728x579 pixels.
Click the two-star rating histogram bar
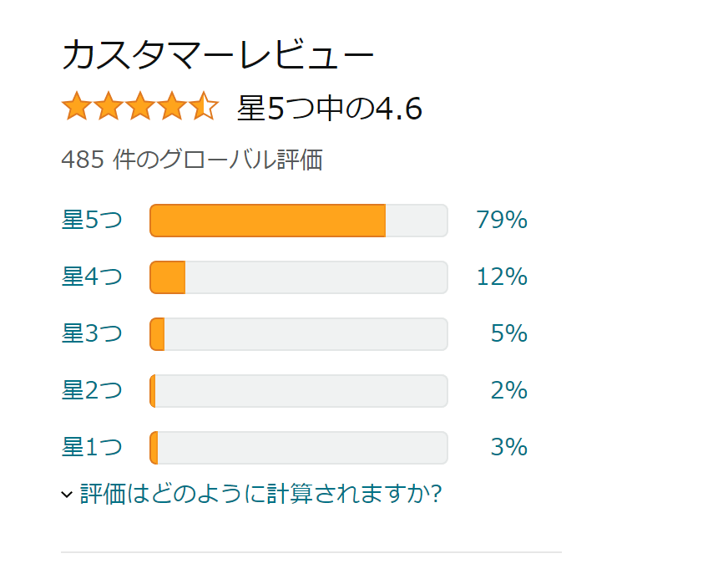tap(299, 391)
